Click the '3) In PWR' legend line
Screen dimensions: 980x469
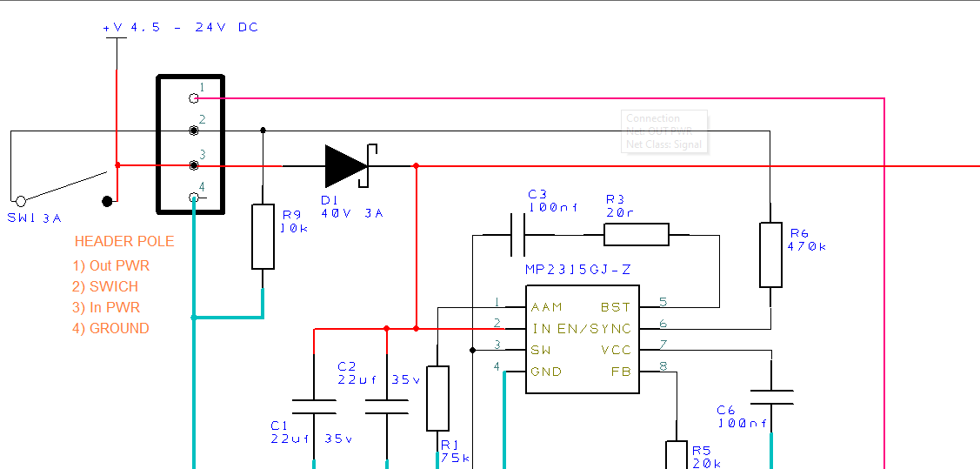click(x=106, y=308)
